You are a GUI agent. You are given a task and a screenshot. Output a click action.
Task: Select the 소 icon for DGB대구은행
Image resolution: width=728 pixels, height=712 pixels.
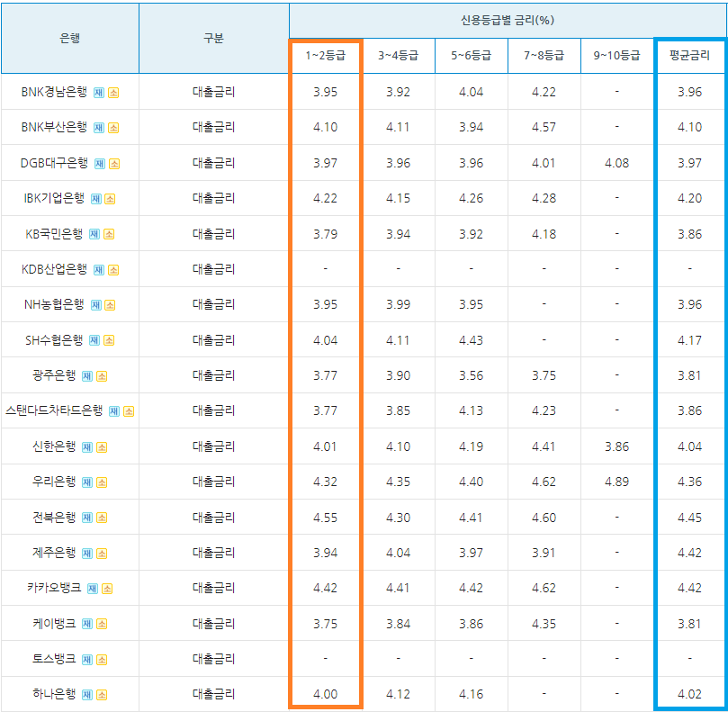click(114, 164)
